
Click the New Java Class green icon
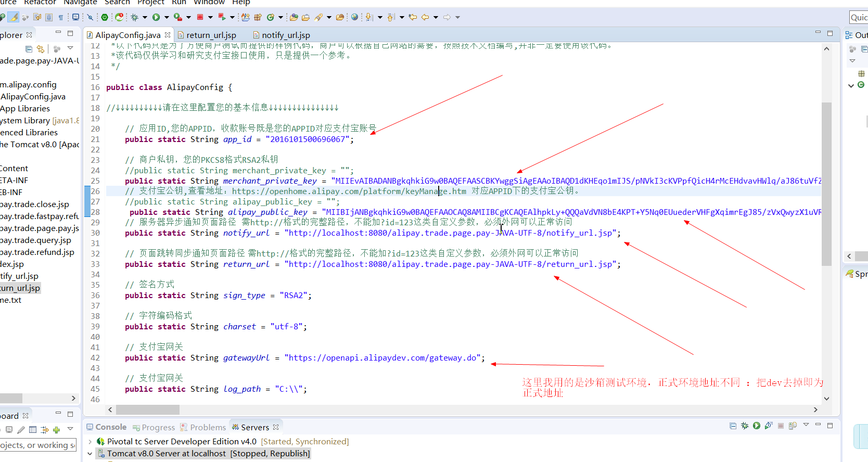click(271, 17)
